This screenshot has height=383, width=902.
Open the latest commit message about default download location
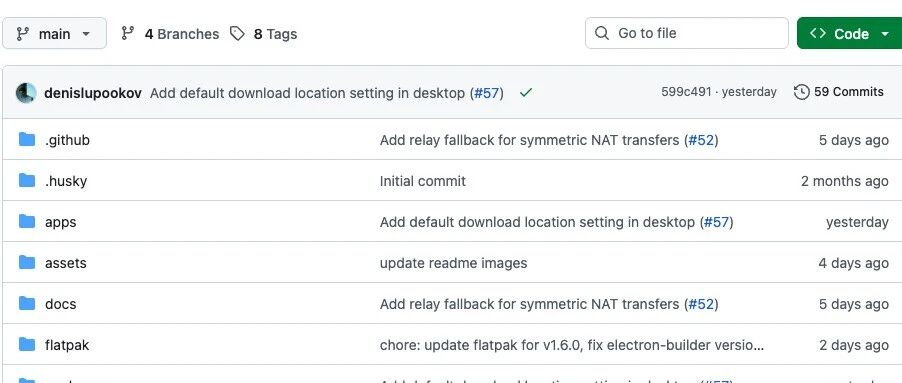coord(308,93)
